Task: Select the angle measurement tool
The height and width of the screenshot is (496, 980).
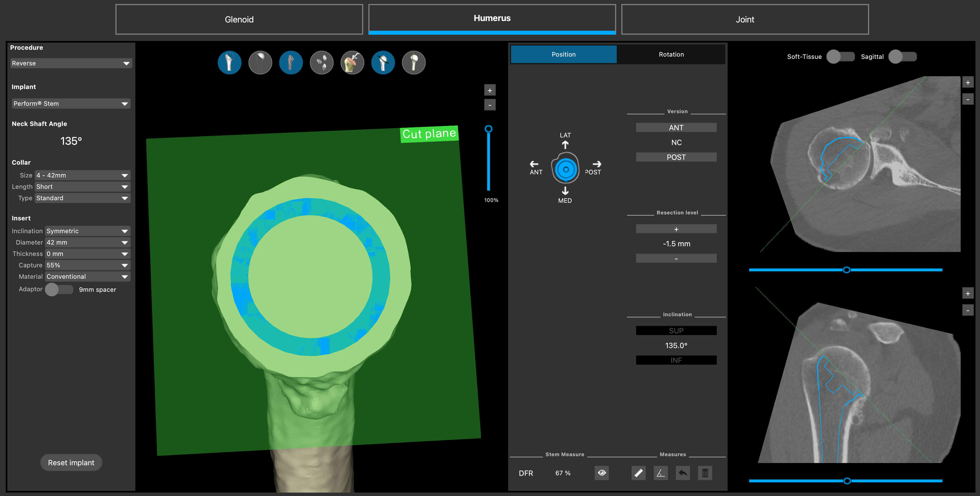Action: [x=661, y=473]
